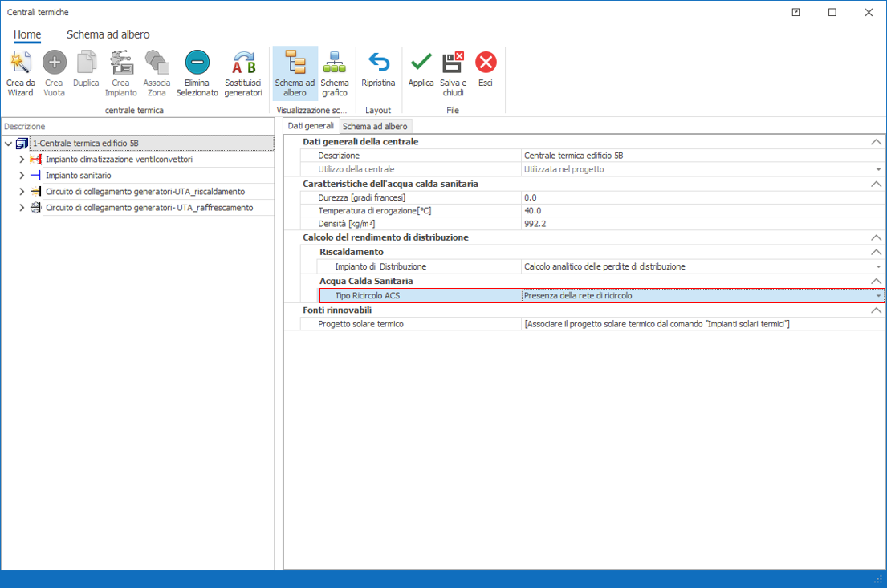Click Impianto di Distribuzione label
Viewport: 887px width, 588px height.
click(x=380, y=267)
